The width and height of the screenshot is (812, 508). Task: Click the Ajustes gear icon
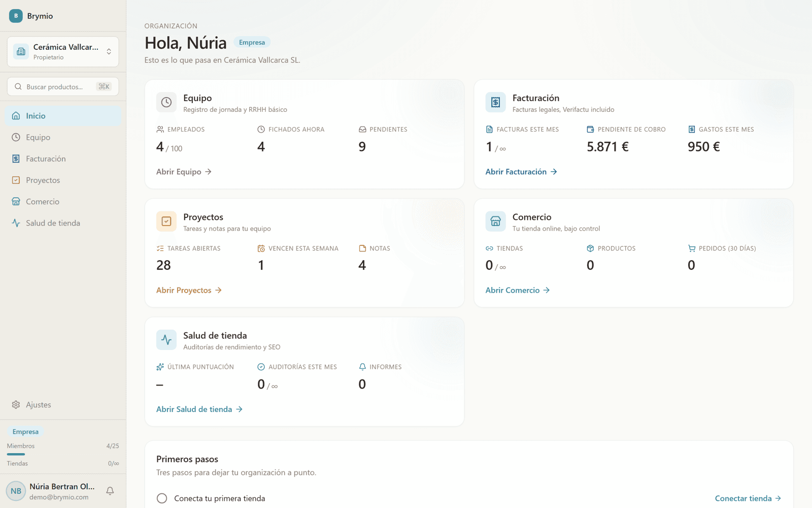tap(16, 405)
